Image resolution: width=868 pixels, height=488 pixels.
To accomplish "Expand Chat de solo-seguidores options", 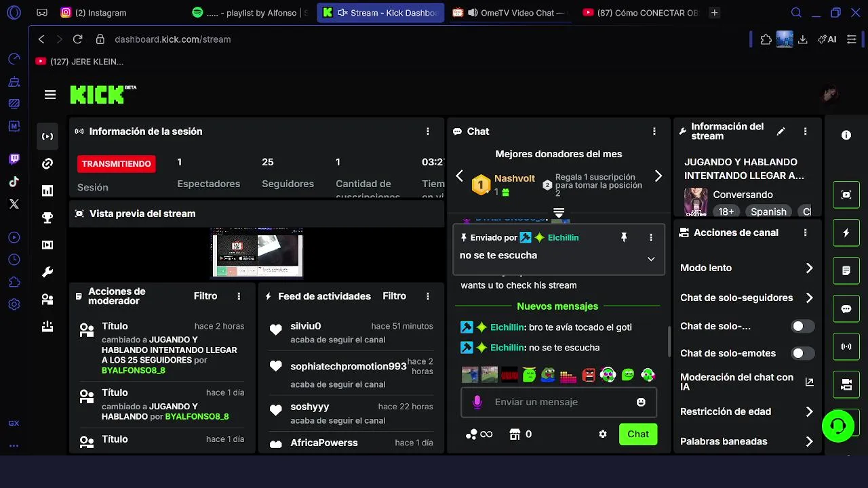I will [809, 298].
